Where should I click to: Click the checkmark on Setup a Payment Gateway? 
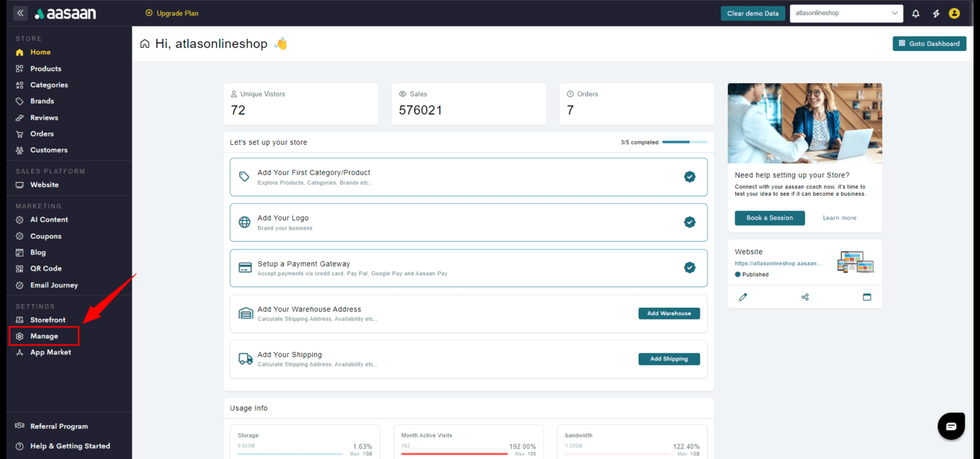(x=689, y=268)
